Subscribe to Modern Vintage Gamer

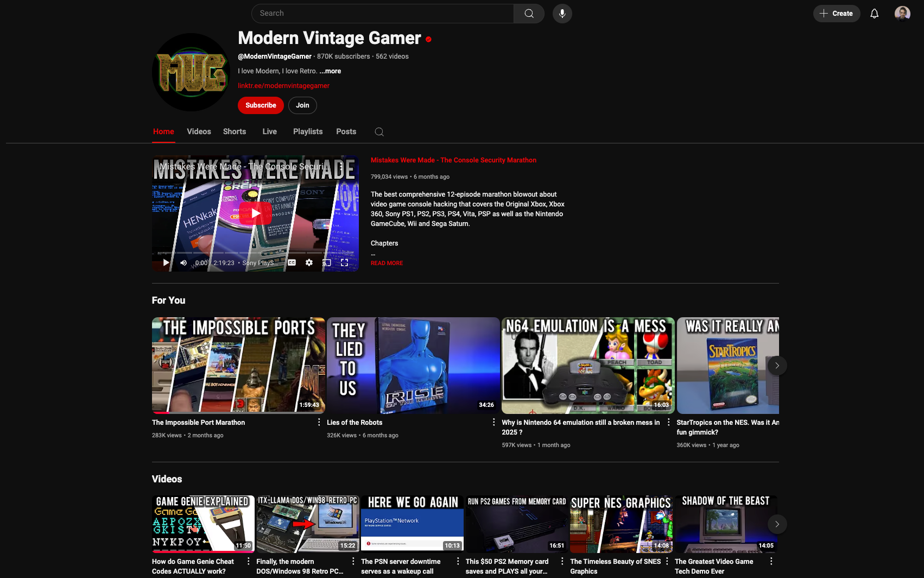tap(261, 105)
